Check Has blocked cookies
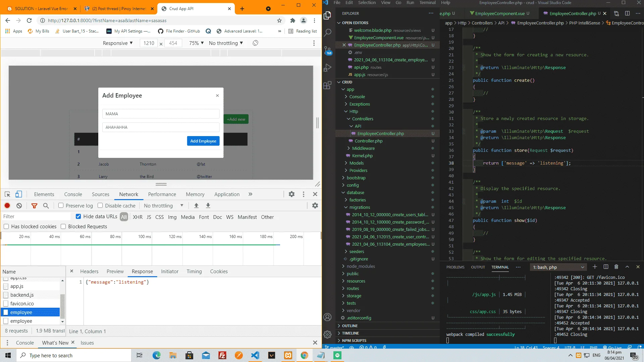This screenshot has width=644, height=362. [6, 227]
